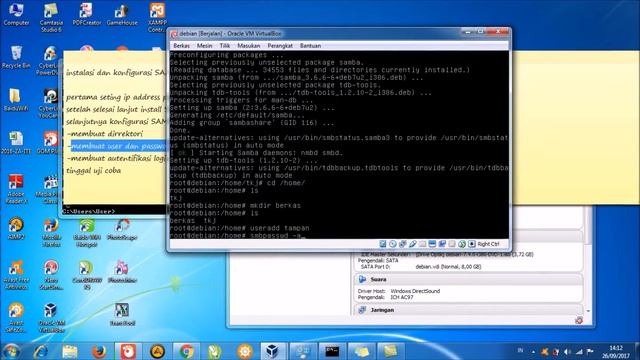
Task: Click the scroll down arrow in VirtualBox Manager details
Action: click(x=588, y=311)
